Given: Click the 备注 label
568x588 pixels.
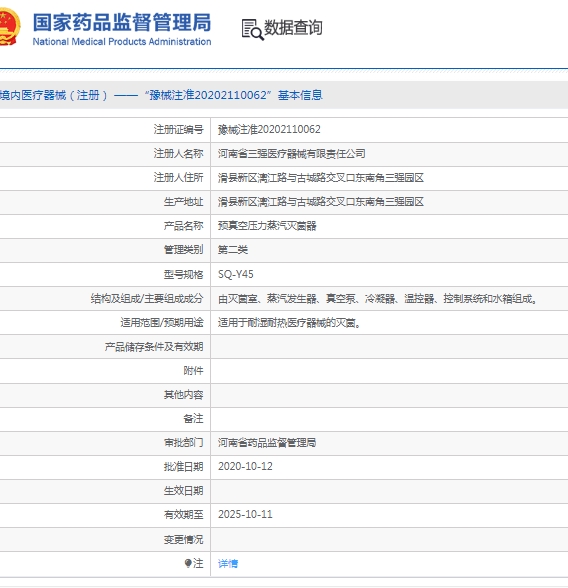Looking at the screenshot, I should pyautogui.click(x=193, y=418).
